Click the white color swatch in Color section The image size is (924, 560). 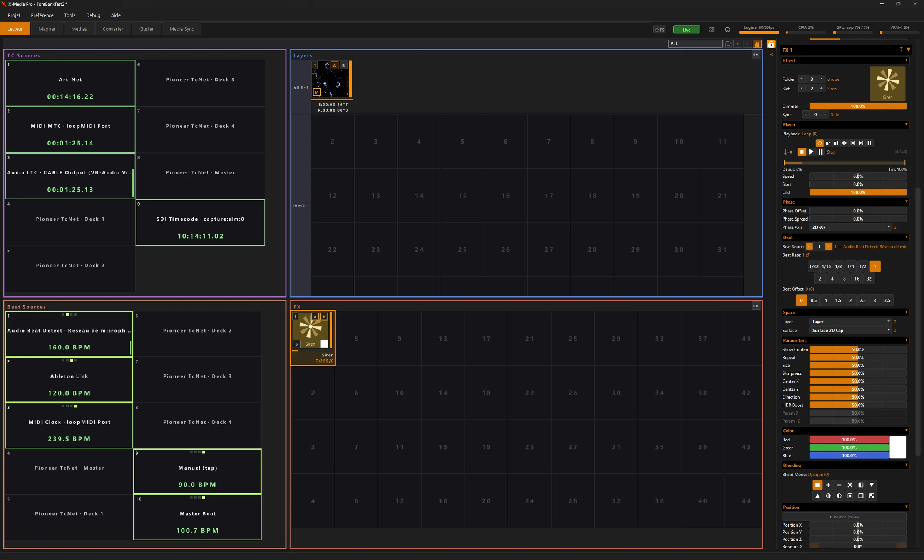tap(897, 447)
